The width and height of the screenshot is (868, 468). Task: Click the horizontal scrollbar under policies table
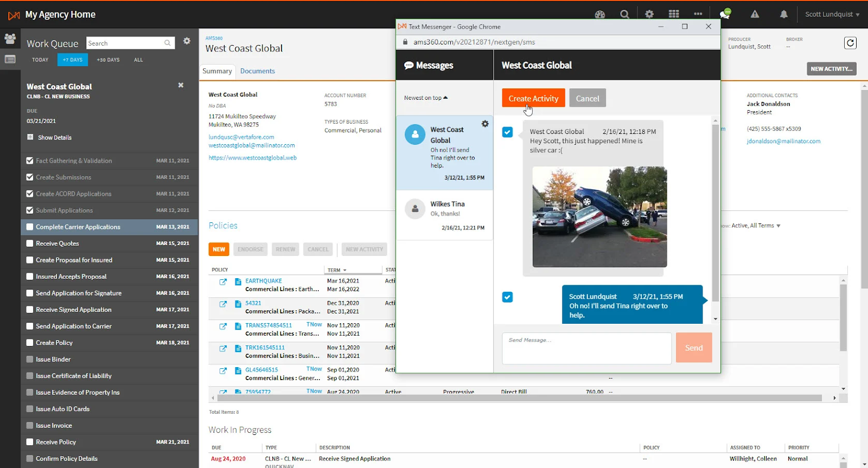click(x=519, y=398)
